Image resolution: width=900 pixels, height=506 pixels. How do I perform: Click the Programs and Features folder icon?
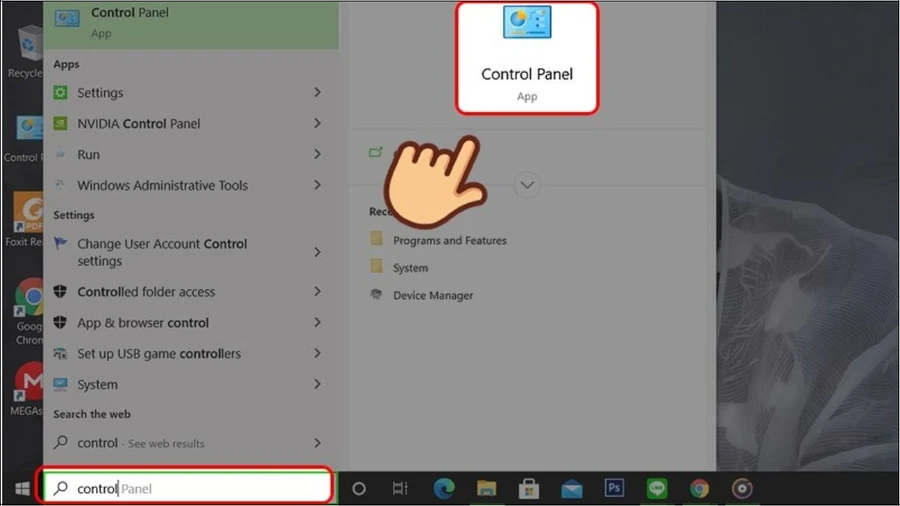coord(377,238)
